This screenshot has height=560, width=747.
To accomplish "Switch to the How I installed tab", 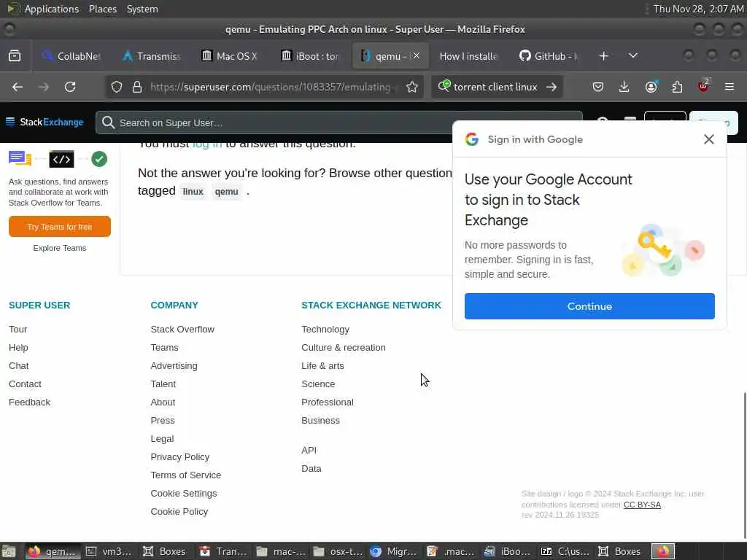I will tap(468, 56).
